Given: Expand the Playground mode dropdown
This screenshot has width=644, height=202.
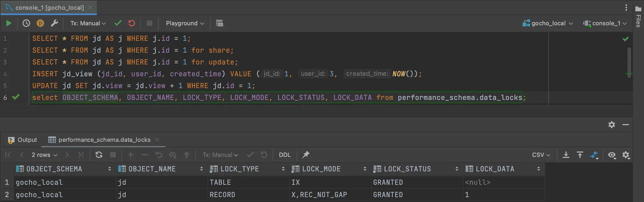Looking at the screenshot, I should (185, 23).
